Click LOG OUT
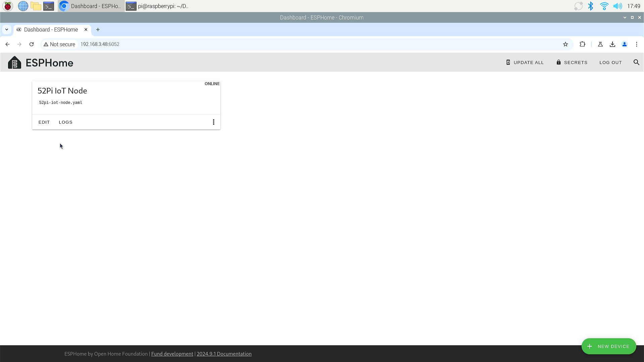The height and width of the screenshot is (362, 644). point(611,62)
